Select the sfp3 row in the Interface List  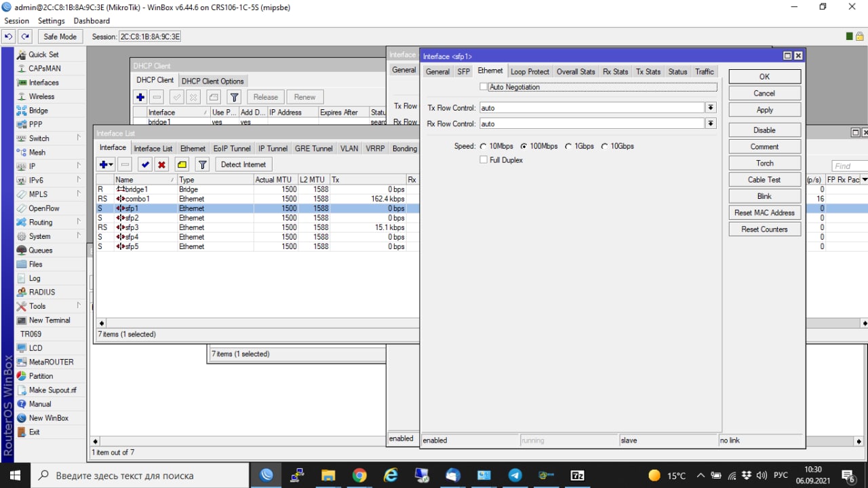click(257, 227)
